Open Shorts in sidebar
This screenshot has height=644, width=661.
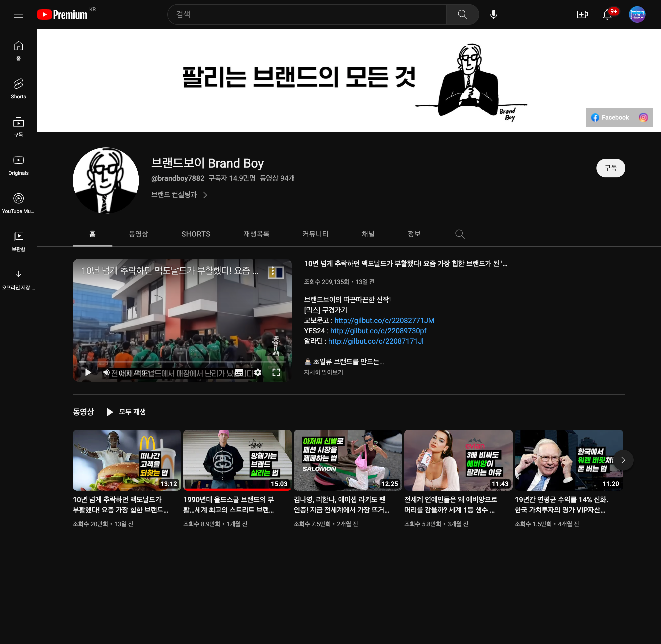click(x=19, y=89)
